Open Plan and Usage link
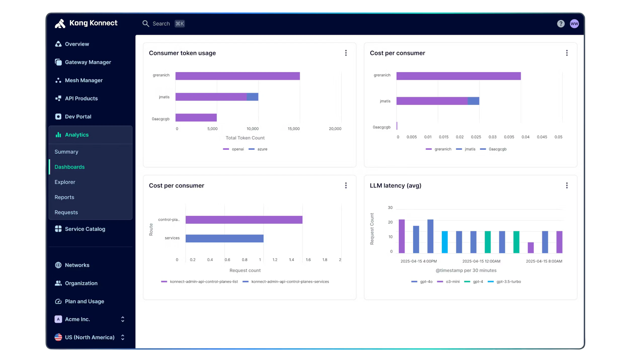Screen dimensions: 644x362 click(85, 301)
